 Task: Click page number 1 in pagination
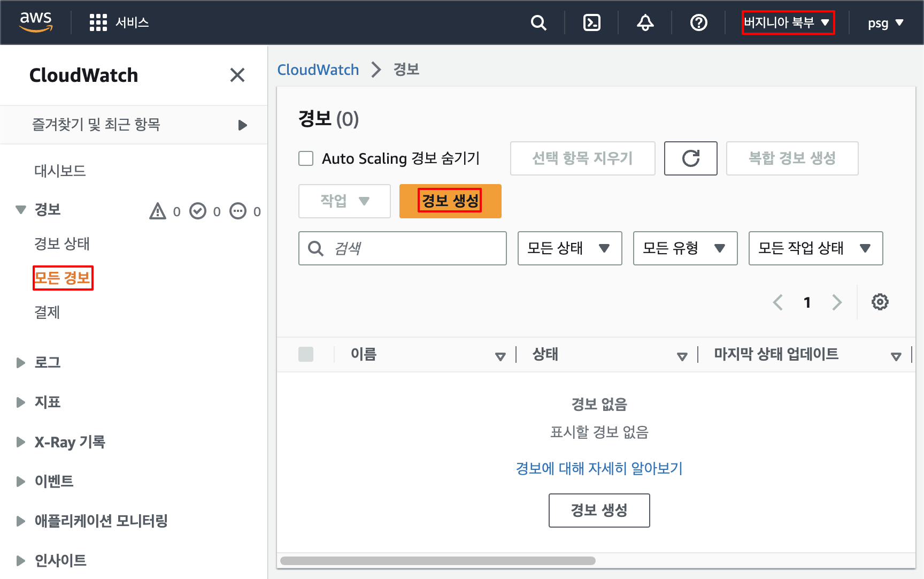coord(807,303)
